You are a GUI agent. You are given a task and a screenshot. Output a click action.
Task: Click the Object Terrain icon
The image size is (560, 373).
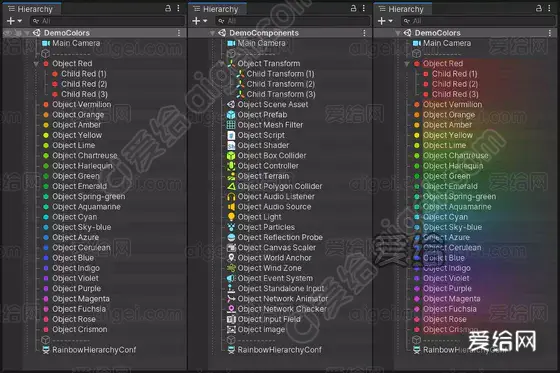(x=231, y=176)
